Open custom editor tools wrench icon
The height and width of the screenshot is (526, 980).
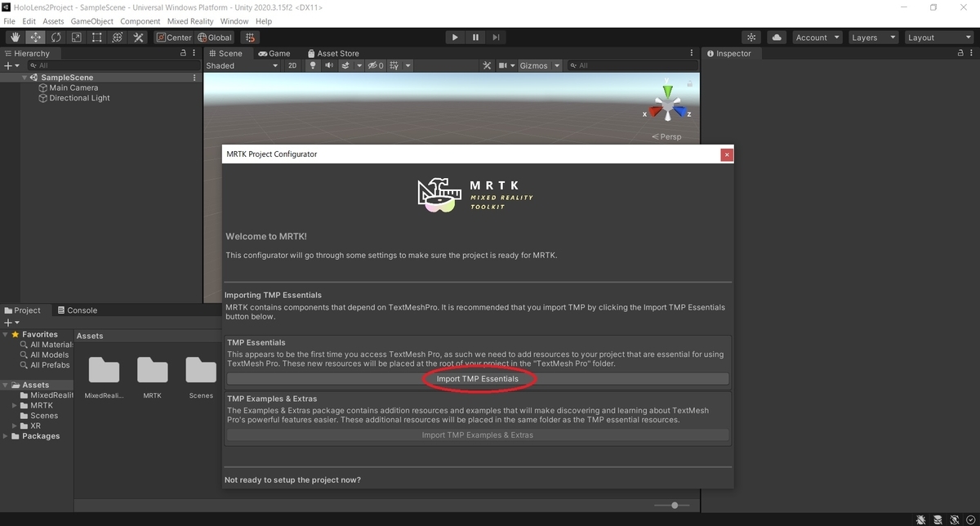(x=138, y=38)
